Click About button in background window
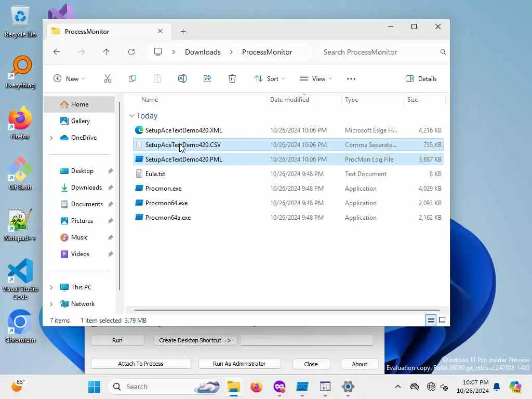 360,364
